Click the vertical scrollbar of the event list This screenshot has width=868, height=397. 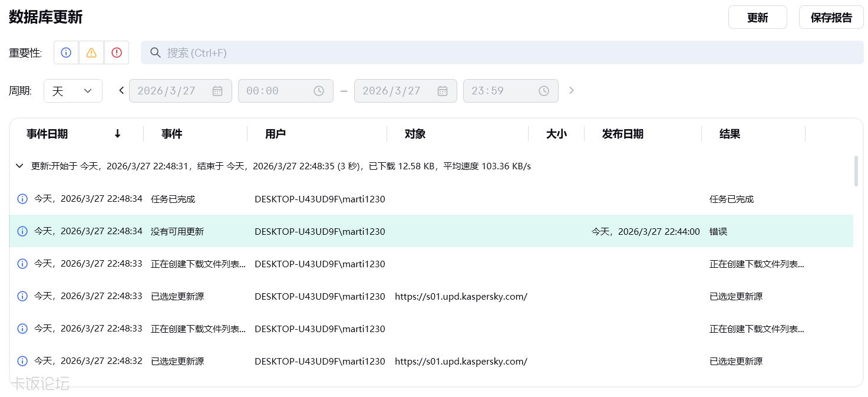coord(856,171)
